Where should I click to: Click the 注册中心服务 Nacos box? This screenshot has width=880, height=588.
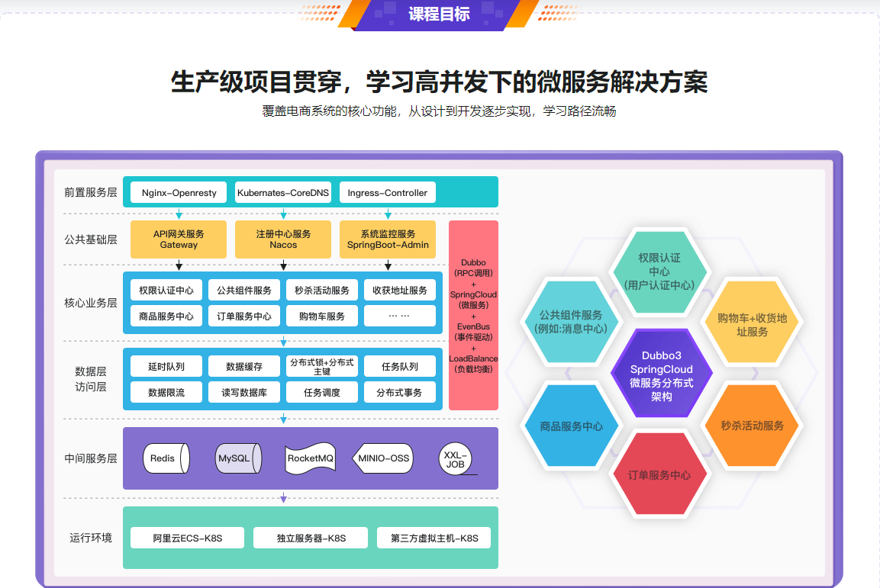(282, 239)
